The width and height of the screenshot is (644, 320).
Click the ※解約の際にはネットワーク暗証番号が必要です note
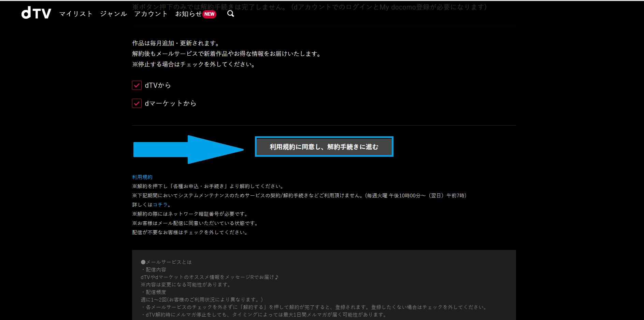coord(190,214)
